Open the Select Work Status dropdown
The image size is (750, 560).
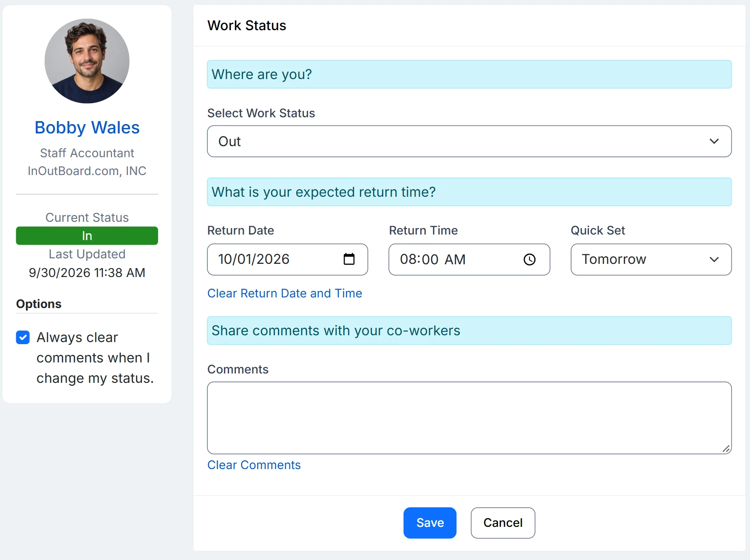[x=469, y=141]
